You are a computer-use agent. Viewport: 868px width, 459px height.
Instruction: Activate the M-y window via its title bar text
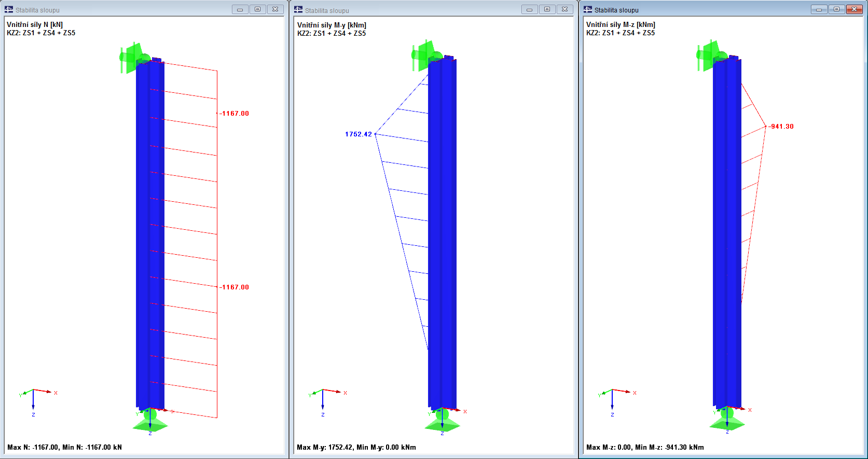click(327, 10)
